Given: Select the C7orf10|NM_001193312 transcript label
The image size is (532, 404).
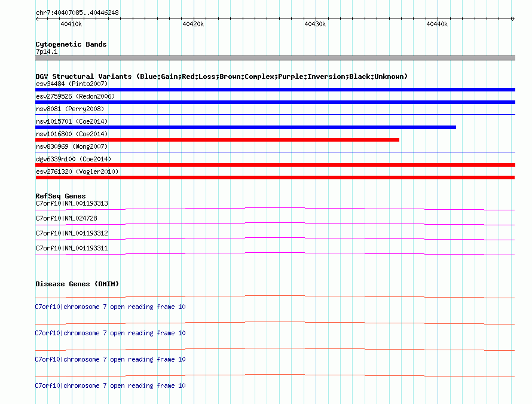Looking at the screenshot, I should coord(72,234).
